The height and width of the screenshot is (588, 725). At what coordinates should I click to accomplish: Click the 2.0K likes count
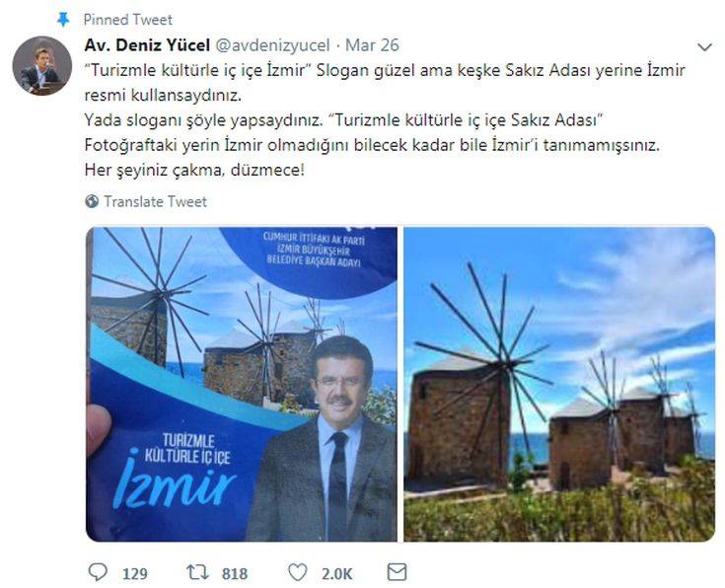(336, 573)
